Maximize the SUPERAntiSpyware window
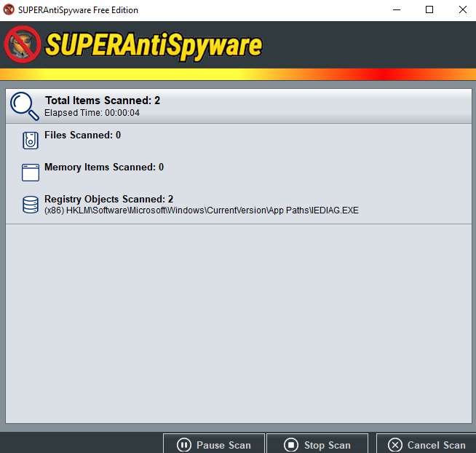 tap(429, 10)
